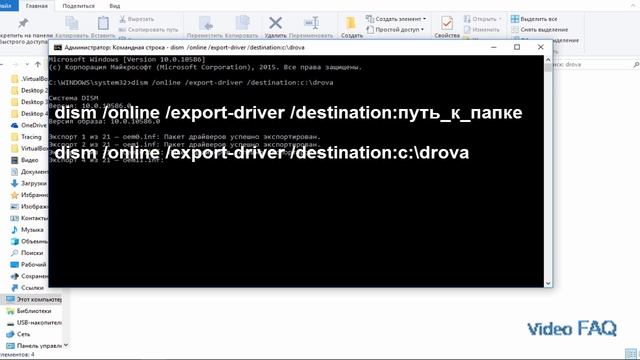Screen dimensions: 640x360
Task: Click the Переименовать icon
Action: click(x=311, y=23)
